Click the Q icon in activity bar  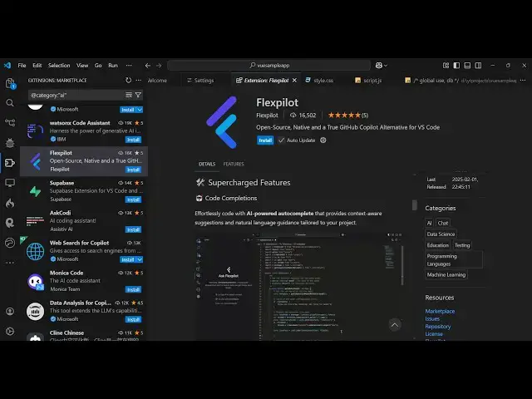pos(10,223)
